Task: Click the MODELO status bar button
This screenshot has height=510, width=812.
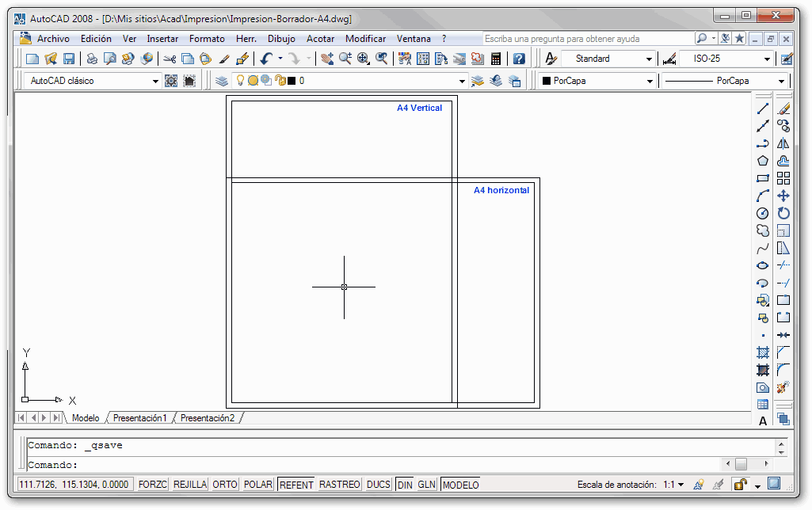Action: click(460, 485)
